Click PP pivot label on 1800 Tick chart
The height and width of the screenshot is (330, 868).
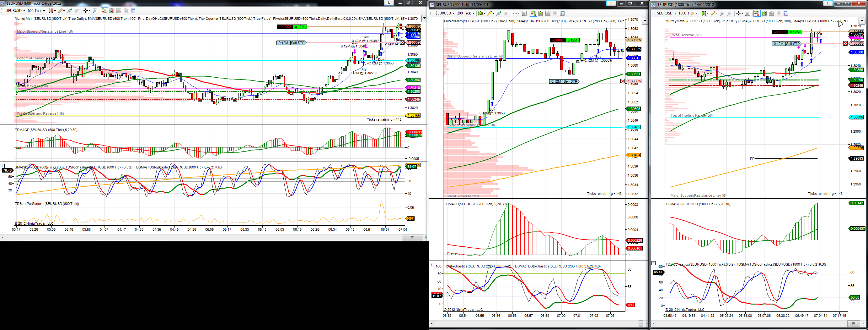point(752,159)
